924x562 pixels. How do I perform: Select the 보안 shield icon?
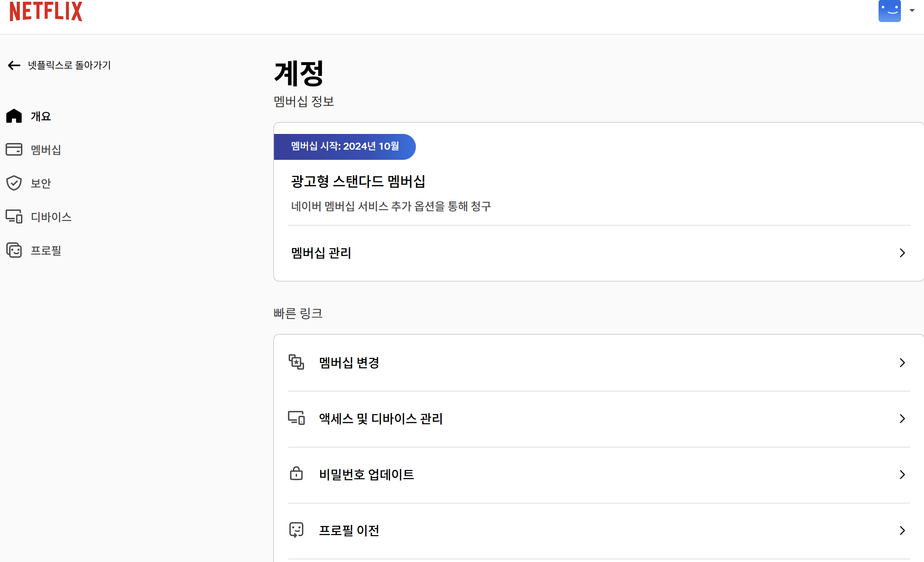coord(14,183)
